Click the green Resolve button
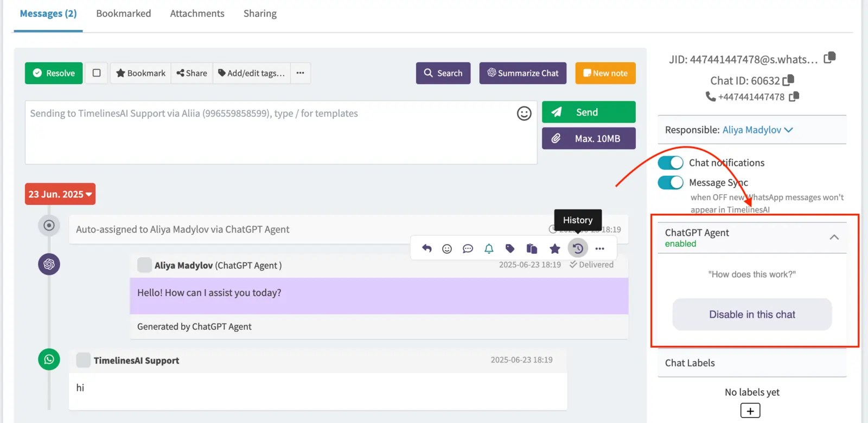 click(54, 73)
